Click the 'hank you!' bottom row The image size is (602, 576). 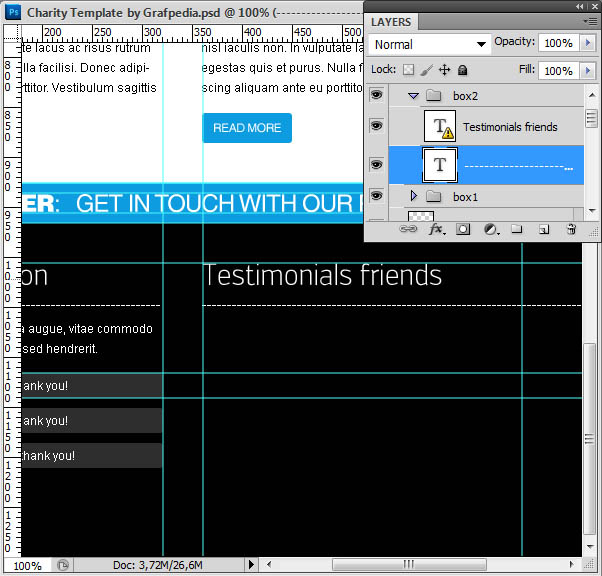pos(91,455)
